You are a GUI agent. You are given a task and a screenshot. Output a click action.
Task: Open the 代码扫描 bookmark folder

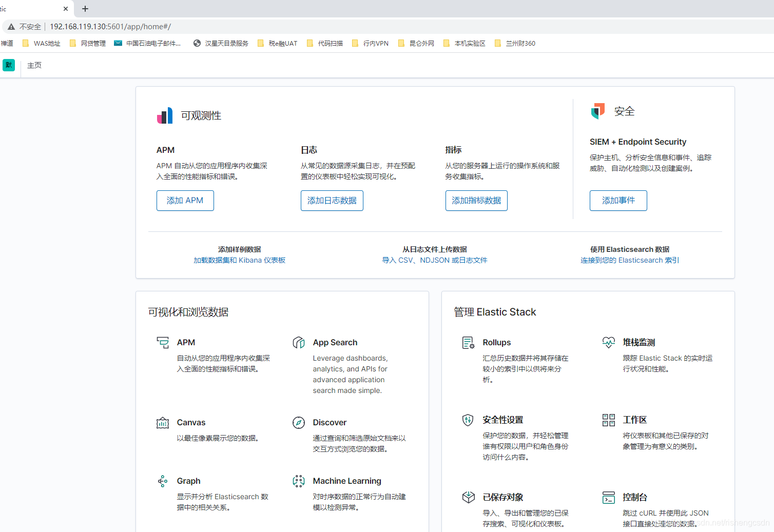[325, 44]
